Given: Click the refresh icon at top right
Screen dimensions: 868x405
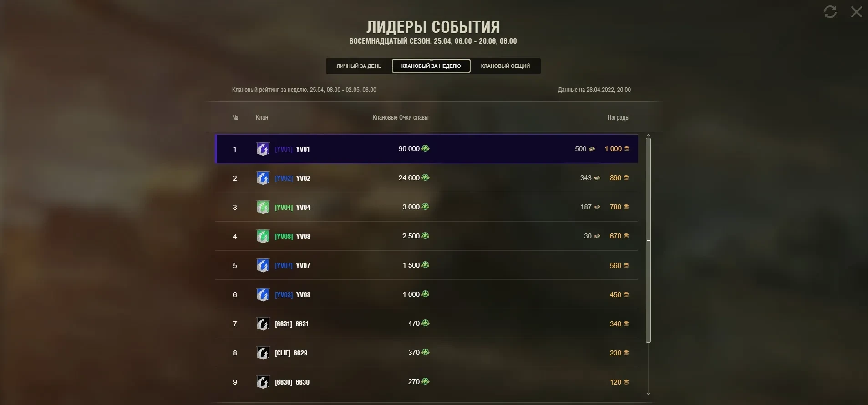Looking at the screenshot, I should coord(830,12).
